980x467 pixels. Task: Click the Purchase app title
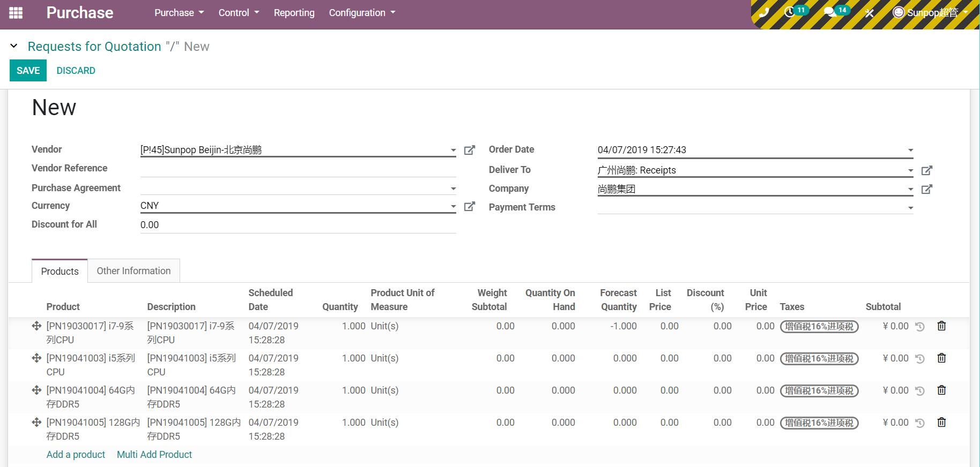click(x=80, y=13)
